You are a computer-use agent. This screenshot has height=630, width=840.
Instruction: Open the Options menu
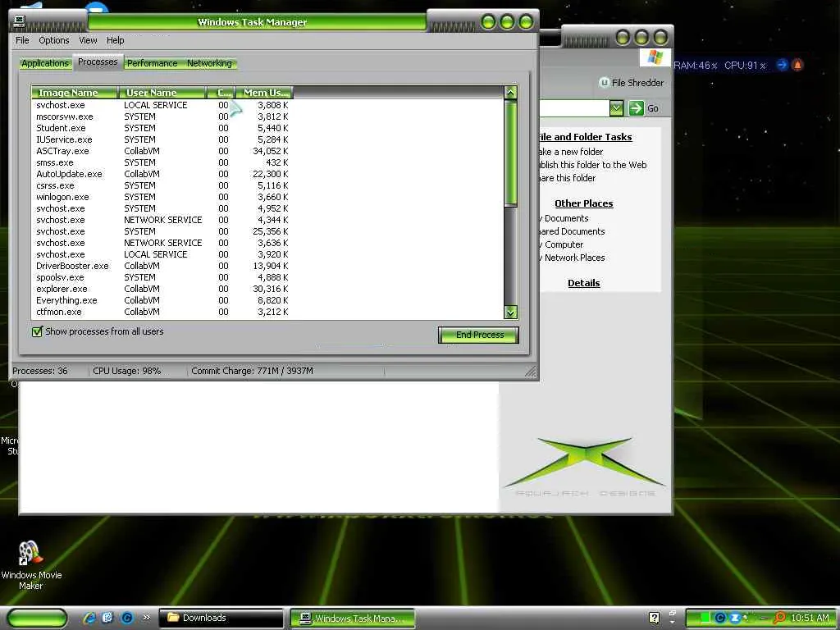click(53, 40)
